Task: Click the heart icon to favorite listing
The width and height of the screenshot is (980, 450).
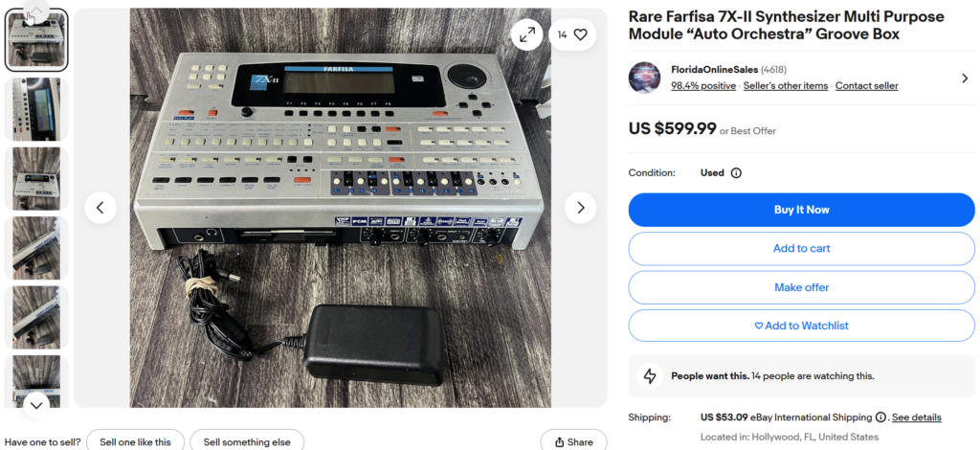Action: (580, 34)
